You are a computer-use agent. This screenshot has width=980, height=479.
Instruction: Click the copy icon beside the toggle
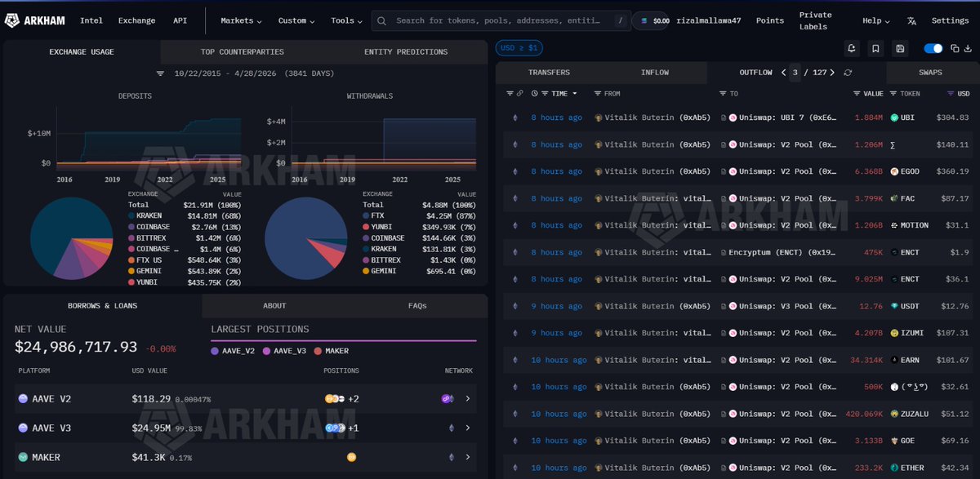click(x=953, y=49)
